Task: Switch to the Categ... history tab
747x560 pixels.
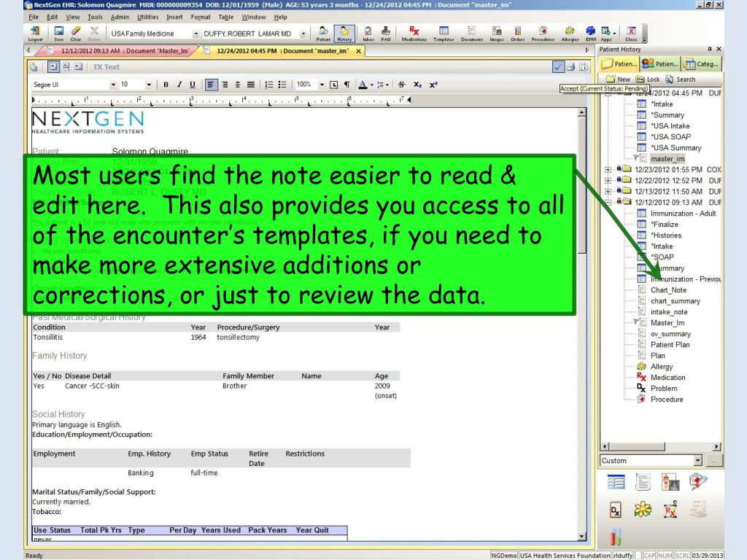Action: [x=701, y=64]
